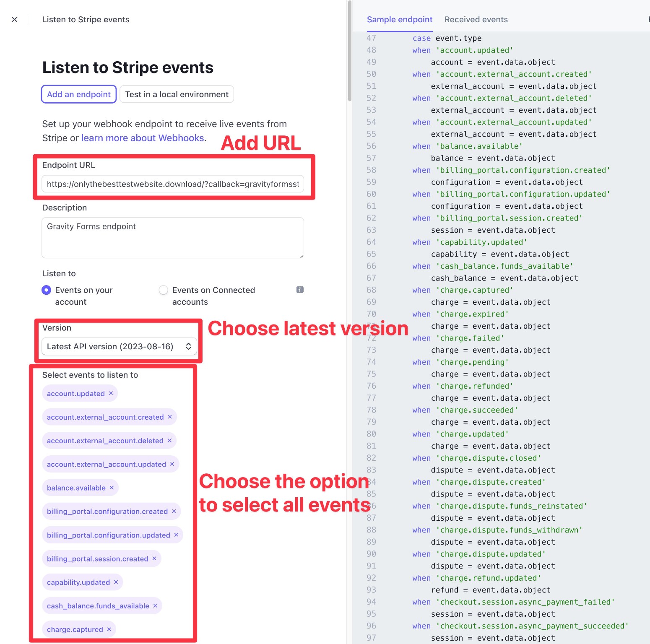
Task: Remove the account.updated event chip
Action: (111, 393)
